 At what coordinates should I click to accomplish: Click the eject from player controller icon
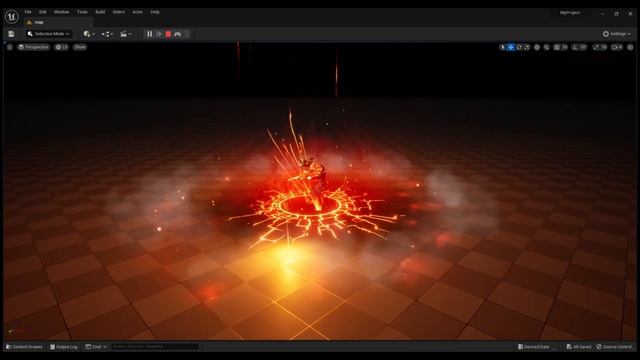click(x=178, y=34)
